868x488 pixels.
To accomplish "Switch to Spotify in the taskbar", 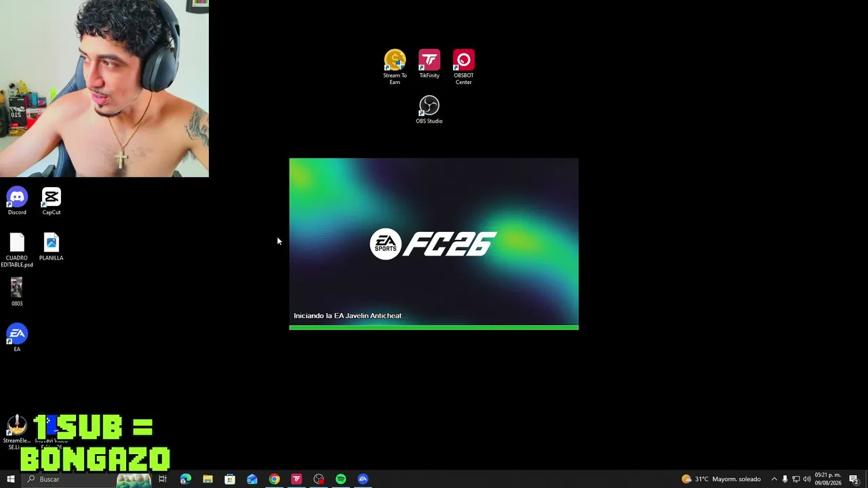I will [341, 479].
